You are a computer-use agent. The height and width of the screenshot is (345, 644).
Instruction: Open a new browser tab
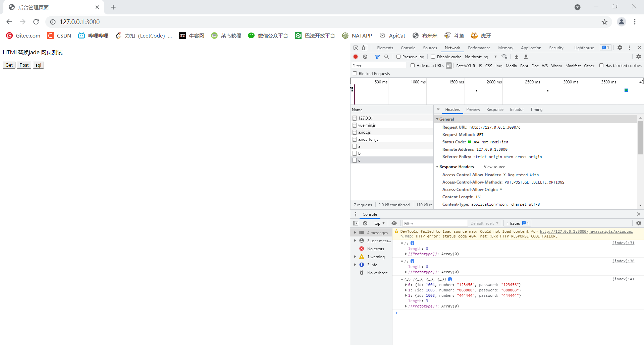pyautogui.click(x=113, y=7)
